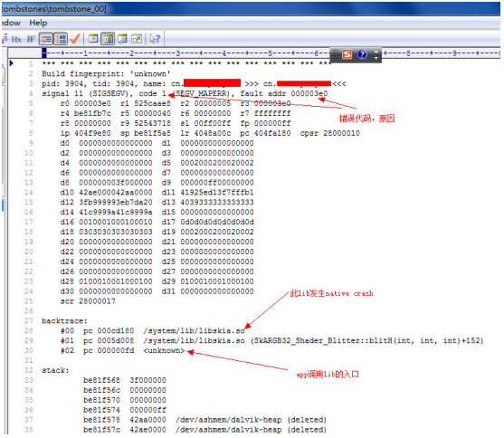Click the orange S input method icon
Viewport: 504px width, 438px height.
click(347, 54)
